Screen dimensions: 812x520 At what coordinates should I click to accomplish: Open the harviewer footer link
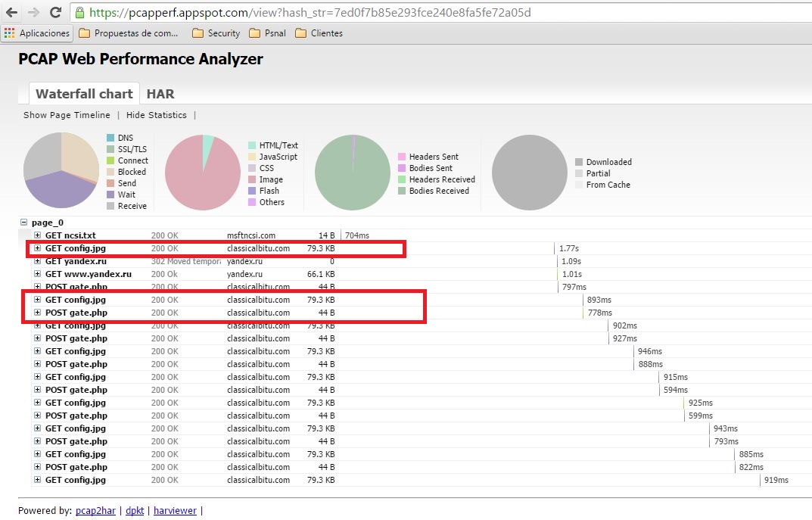point(175,511)
